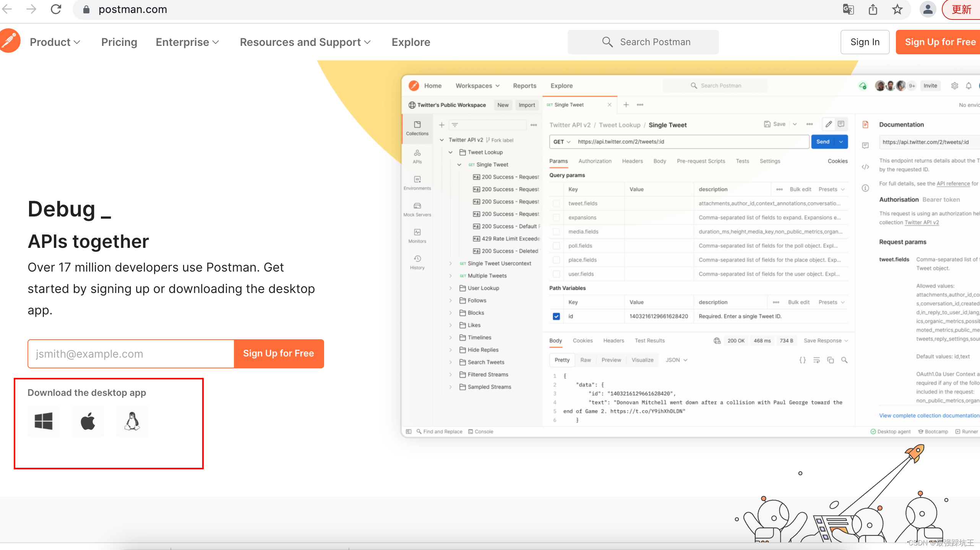Expand the User Lookup folder
Screen dimensions: 980x550
coord(451,288)
